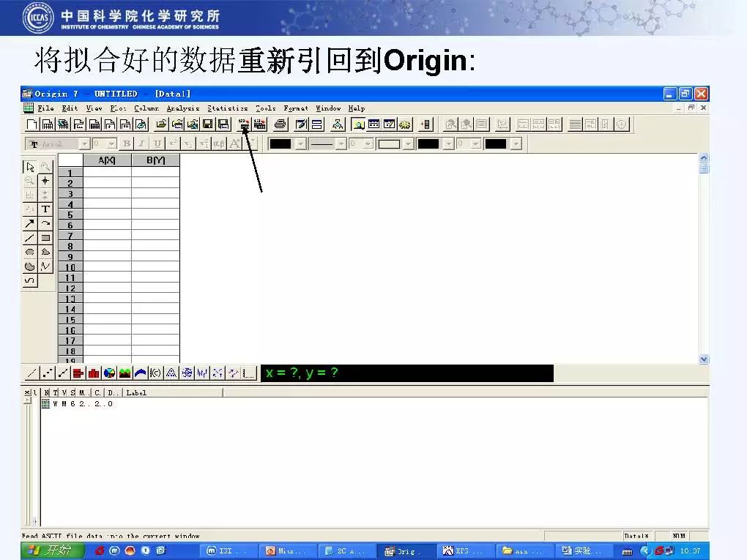The width and height of the screenshot is (747, 560).
Task: Select the Arrow drawing tool
Action: pos(30,223)
